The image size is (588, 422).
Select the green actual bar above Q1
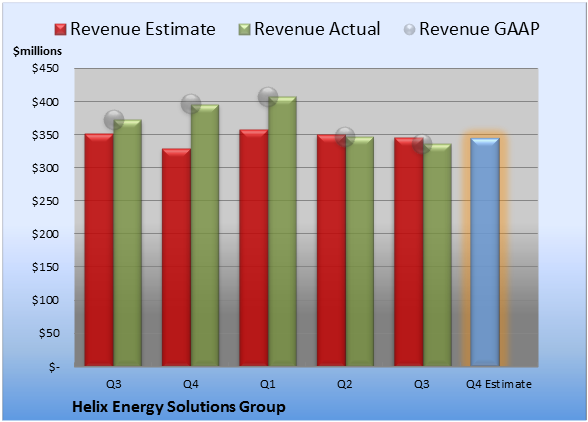click(282, 231)
